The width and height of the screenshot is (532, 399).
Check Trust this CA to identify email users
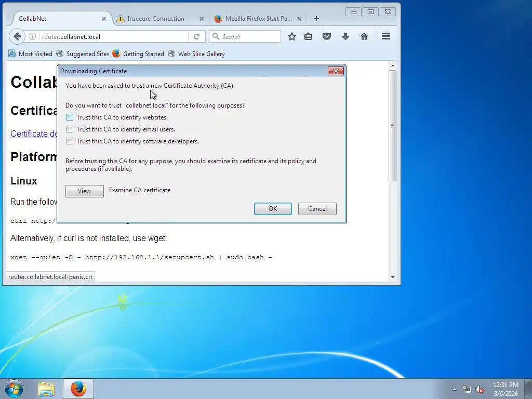click(x=70, y=129)
